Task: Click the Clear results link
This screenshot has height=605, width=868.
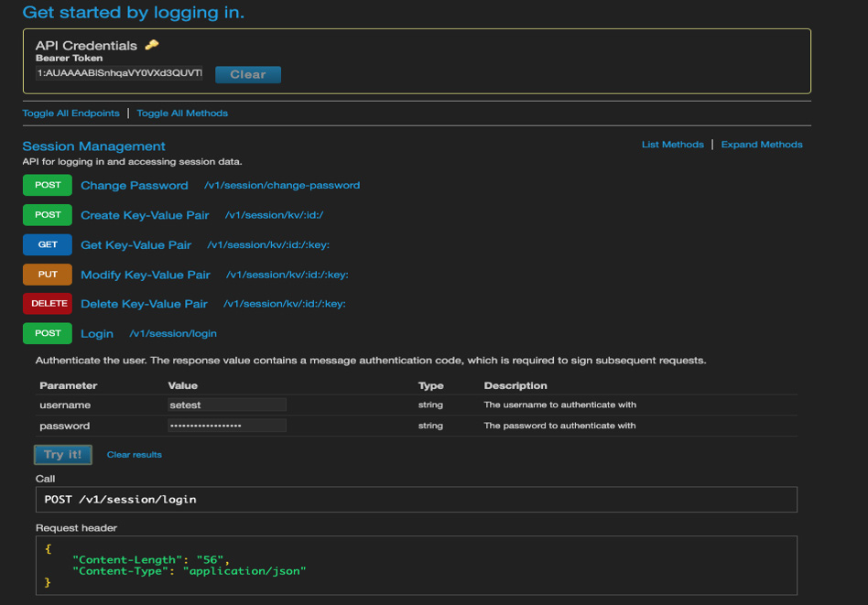Action: [x=134, y=455]
